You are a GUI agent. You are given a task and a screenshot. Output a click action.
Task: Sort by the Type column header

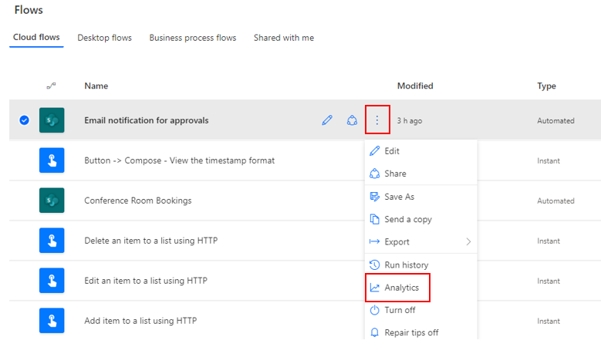pos(546,86)
